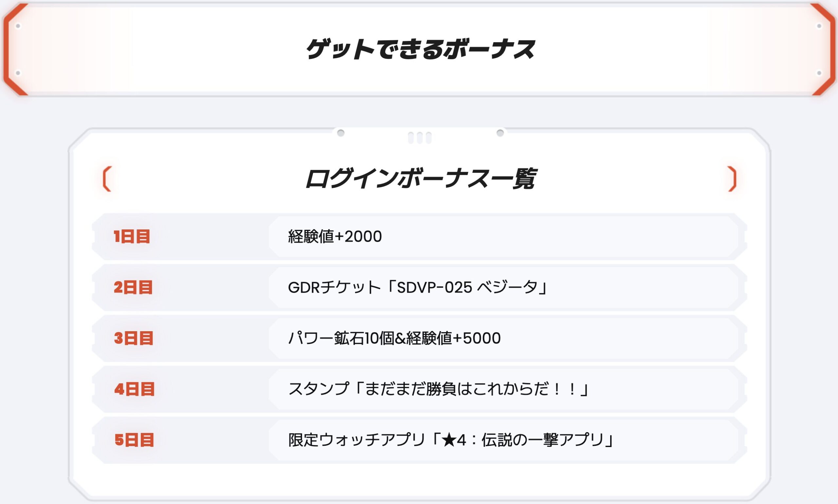Click the left rivet dot atop the bonus card
Screen dimensions: 838x504
point(341,133)
